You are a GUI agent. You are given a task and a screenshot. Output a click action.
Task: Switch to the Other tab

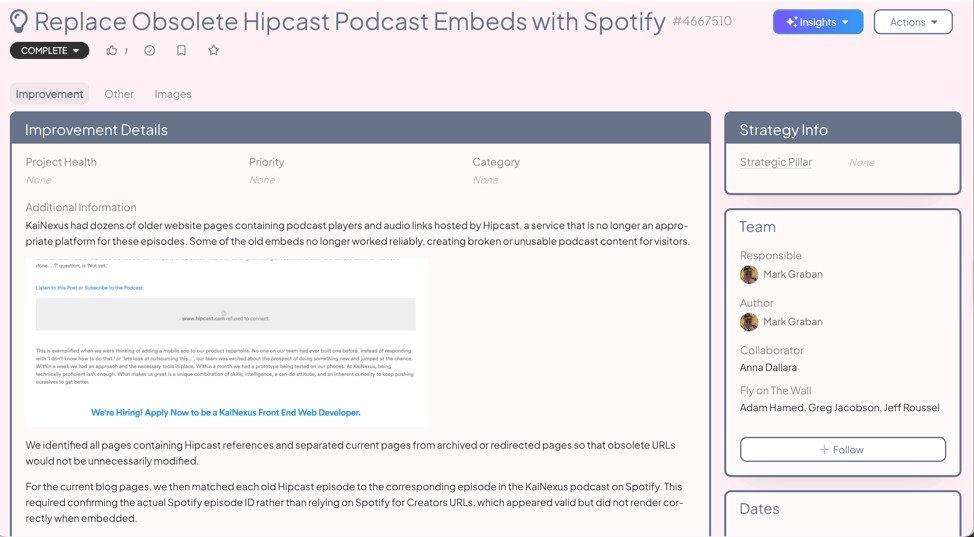[119, 94]
